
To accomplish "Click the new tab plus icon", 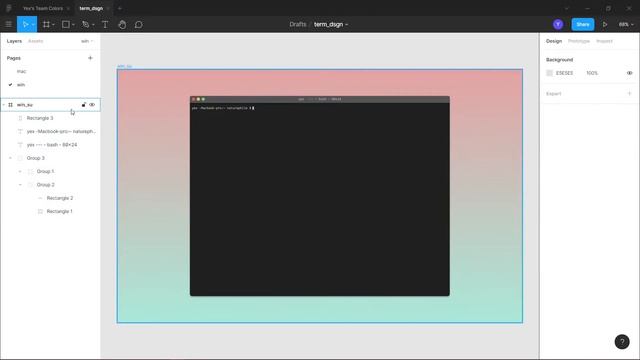I will point(120,8).
